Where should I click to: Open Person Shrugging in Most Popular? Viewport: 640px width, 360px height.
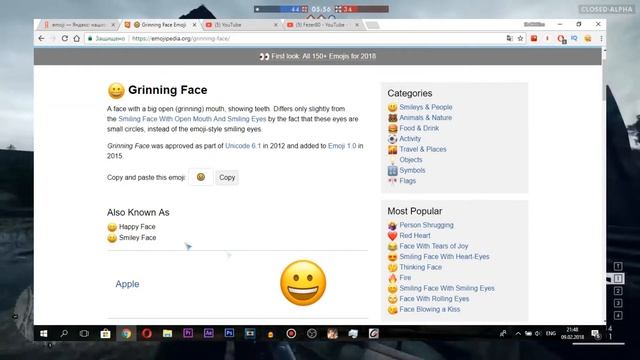pos(427,225)
